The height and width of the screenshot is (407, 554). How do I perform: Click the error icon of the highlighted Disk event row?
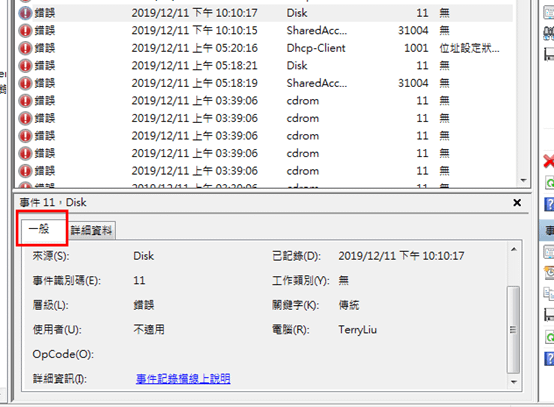[x=25, y=13]
